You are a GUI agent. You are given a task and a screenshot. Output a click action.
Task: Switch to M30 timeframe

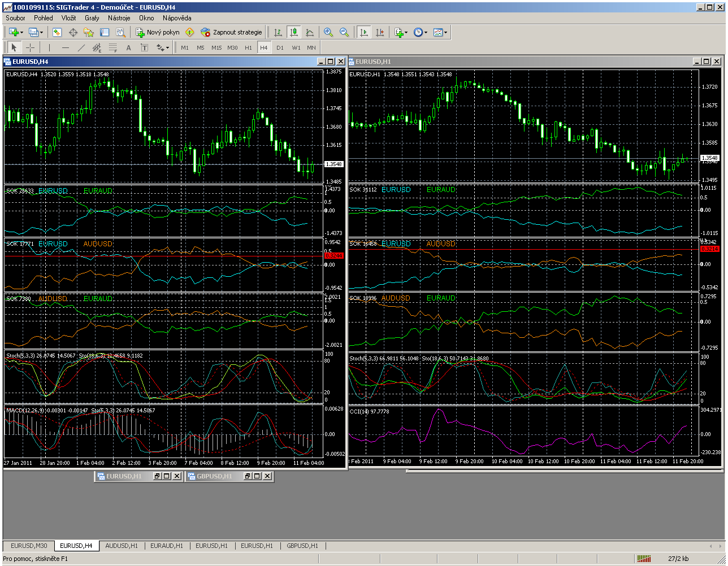pyautogui.click(x=232, y=47)
